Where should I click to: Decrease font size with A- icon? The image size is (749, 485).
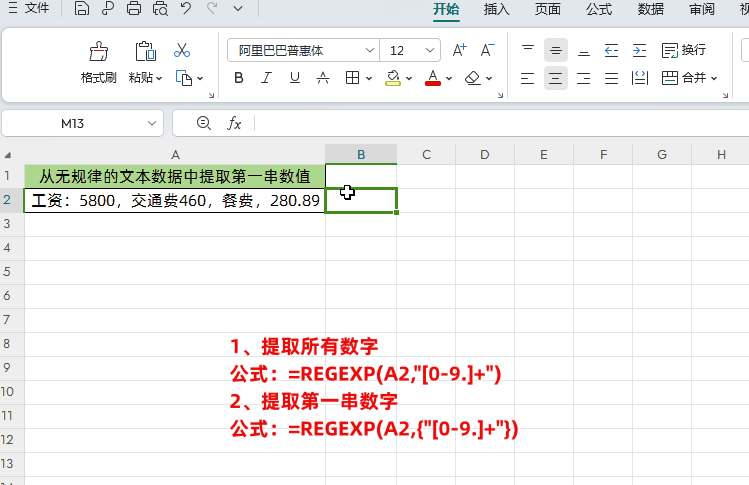[488, 50]
